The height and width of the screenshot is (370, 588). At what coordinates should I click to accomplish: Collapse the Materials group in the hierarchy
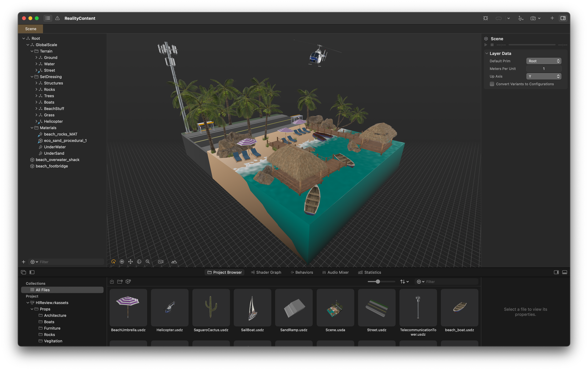coord(32,128)
